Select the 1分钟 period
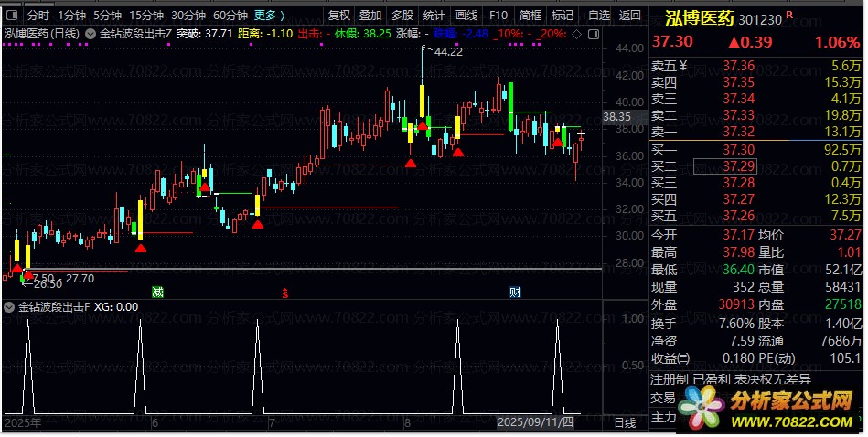This screenshot has width=868, height=437. point(72,16)
